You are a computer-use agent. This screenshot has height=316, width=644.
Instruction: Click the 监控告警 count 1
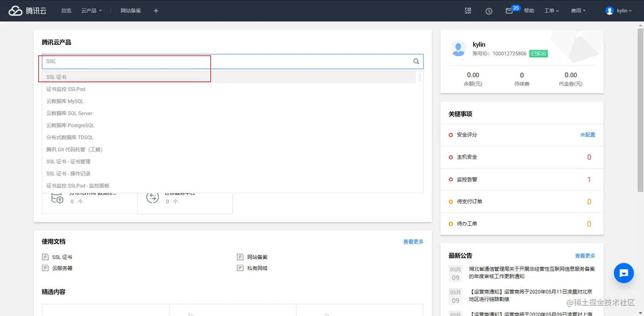(x=589, y=179)
